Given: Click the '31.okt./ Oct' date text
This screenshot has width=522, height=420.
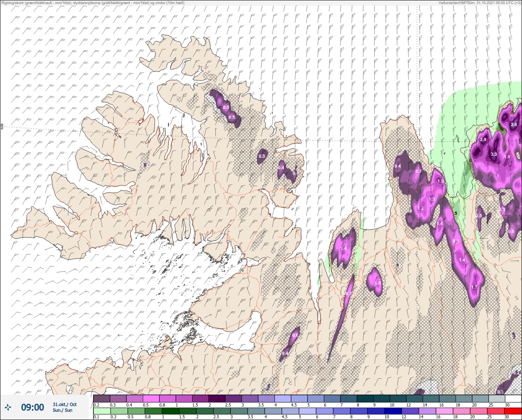Looking at the screenshot, I should 64,404.
